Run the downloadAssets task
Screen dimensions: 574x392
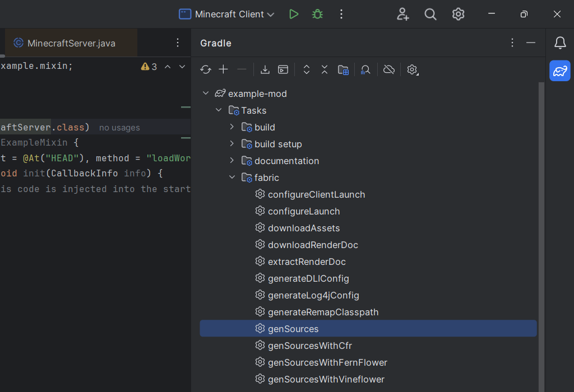(304, 228)
